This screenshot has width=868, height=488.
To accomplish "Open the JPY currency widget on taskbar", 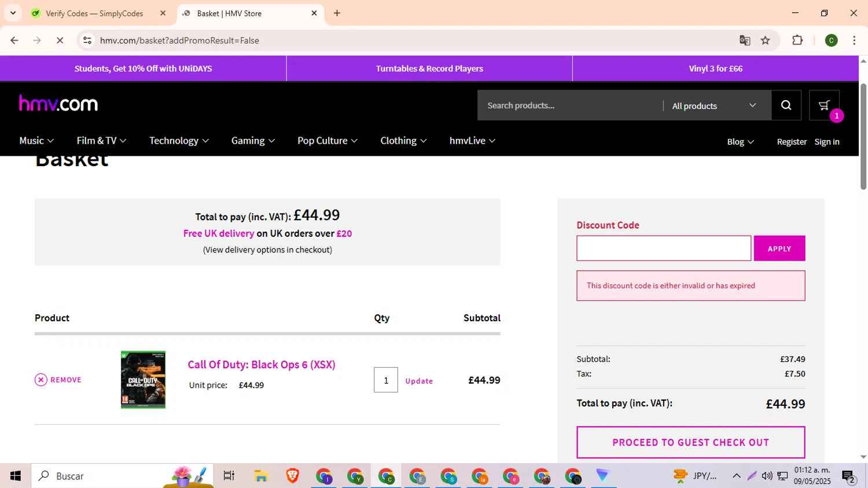I will click(695, 476).
